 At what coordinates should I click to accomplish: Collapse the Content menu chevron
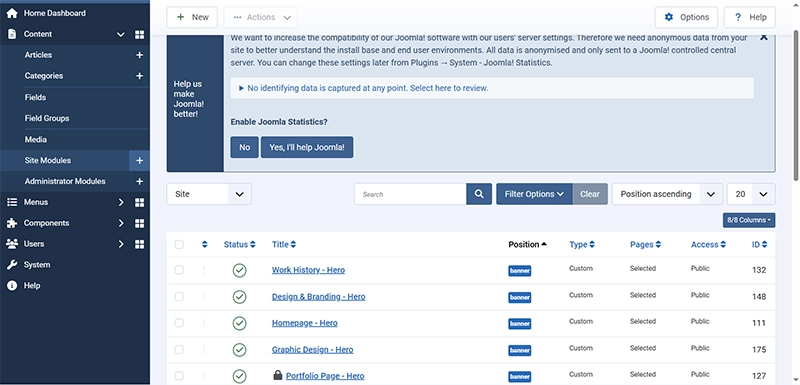(x=121, y=35)
